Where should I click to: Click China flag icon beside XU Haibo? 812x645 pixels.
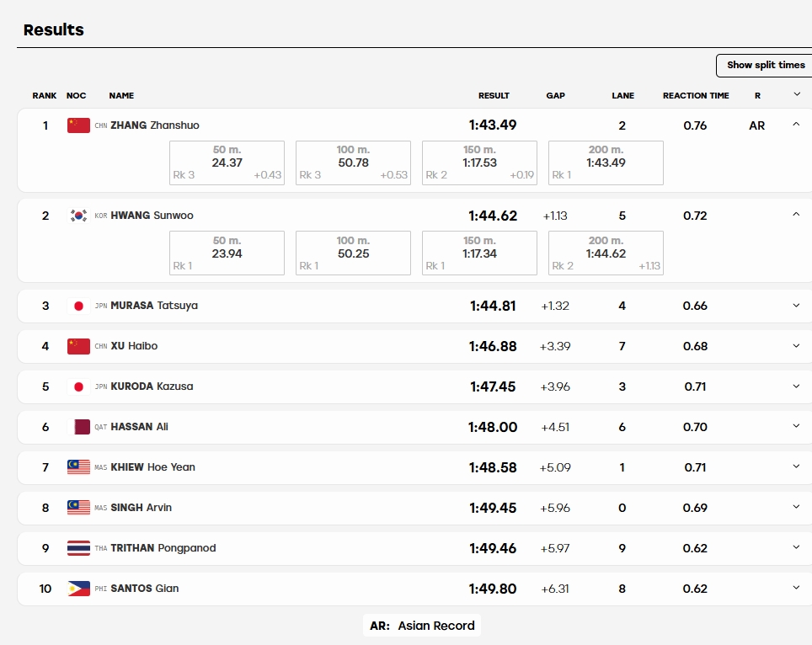(78, 346)
